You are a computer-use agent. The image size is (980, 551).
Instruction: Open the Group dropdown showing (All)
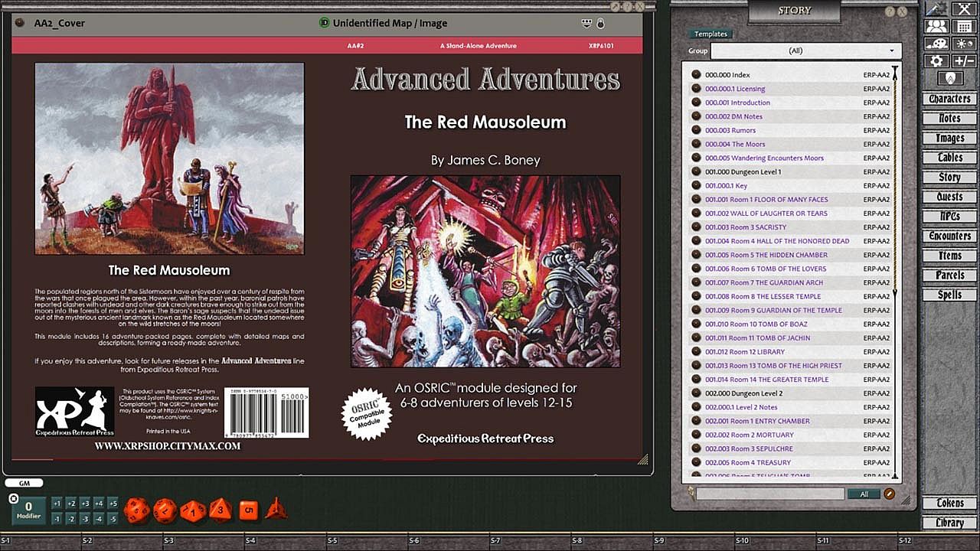[806, 51]
